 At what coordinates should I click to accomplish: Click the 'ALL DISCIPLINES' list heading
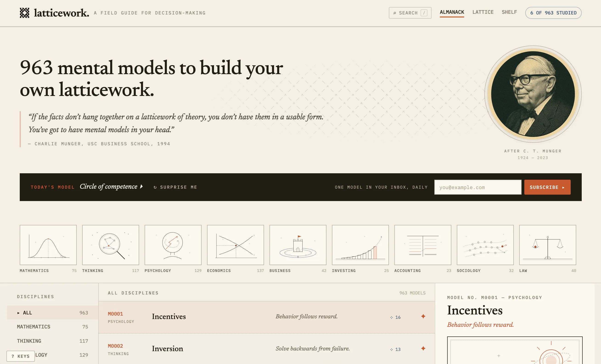click(133, 293)
